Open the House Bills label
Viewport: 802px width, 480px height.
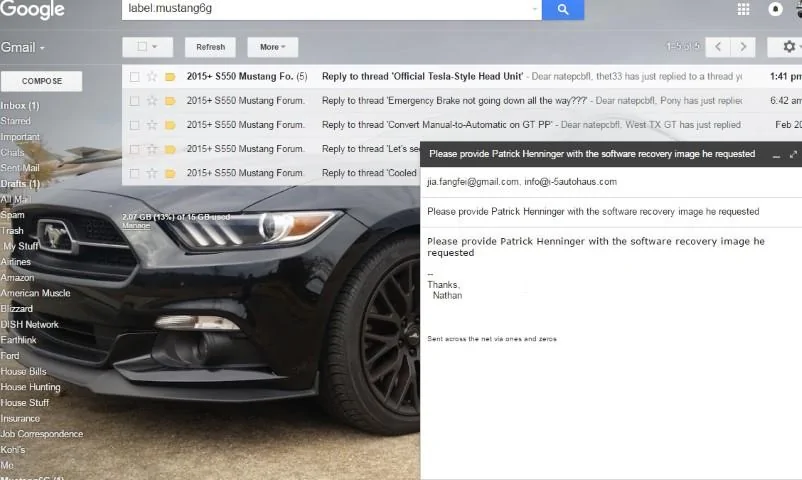coord(23,372)
